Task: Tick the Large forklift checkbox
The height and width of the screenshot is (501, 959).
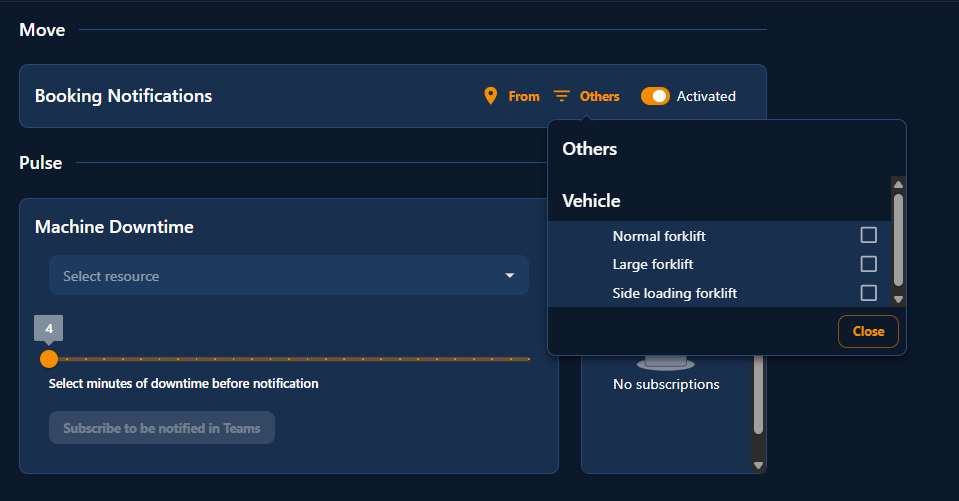Action: 868,264
